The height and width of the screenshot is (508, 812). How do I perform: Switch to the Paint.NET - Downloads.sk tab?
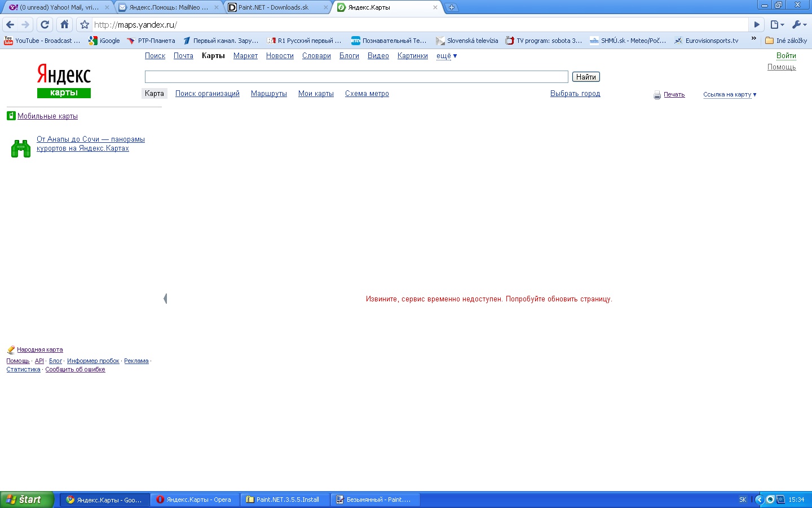(x=277, y=7)
